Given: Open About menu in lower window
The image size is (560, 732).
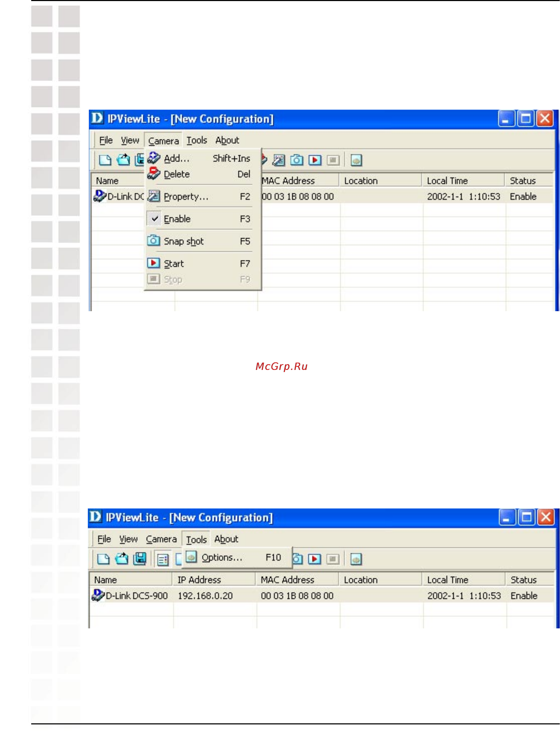Looking at the screenshot, I should coord(226,539).
